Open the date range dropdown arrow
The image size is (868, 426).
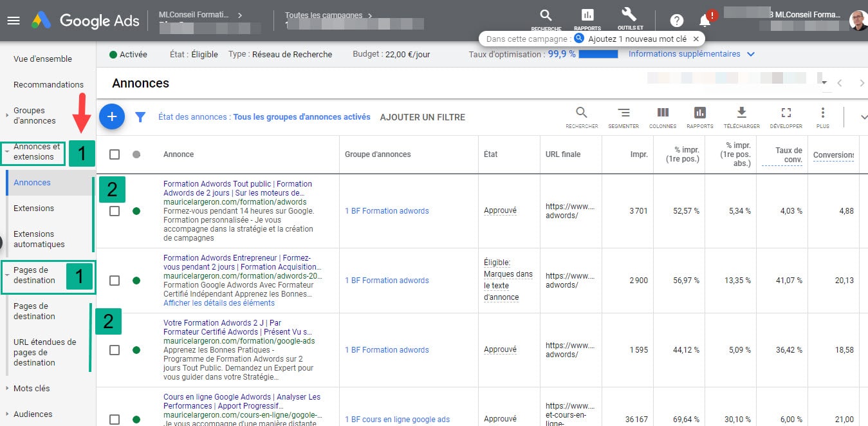point(824,82)
